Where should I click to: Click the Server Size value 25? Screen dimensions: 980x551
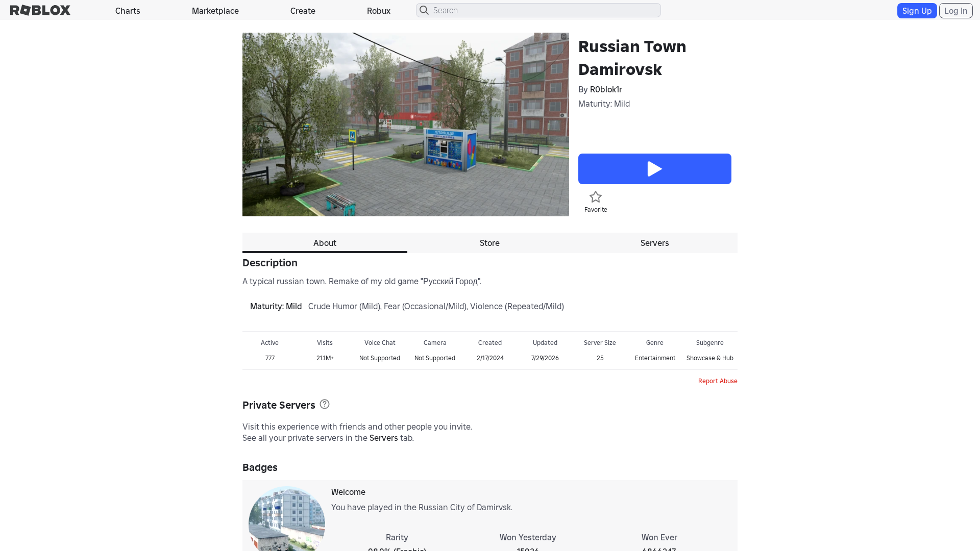[x=600, y=358]
